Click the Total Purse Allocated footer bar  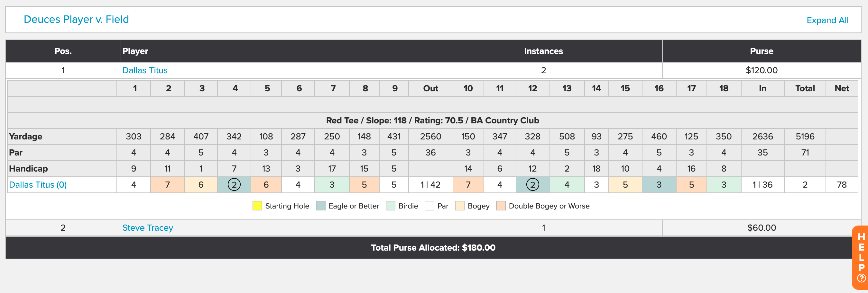click(433, 248)
